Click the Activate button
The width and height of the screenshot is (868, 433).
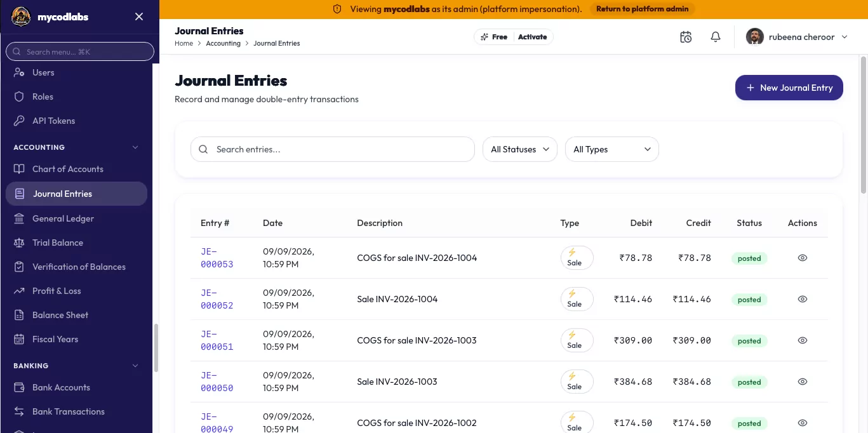tap(532, 37)
